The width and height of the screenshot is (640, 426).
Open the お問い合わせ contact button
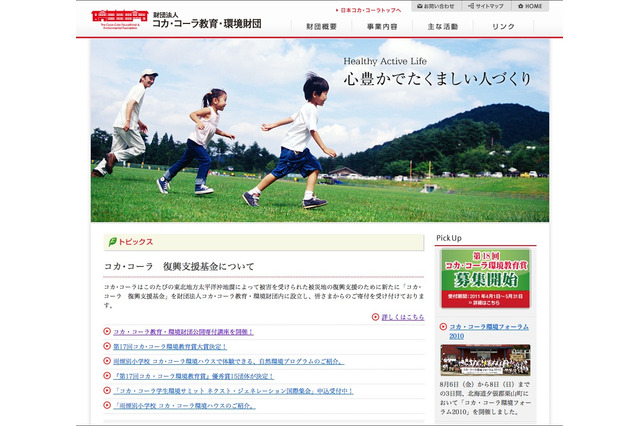coord(436,6)
